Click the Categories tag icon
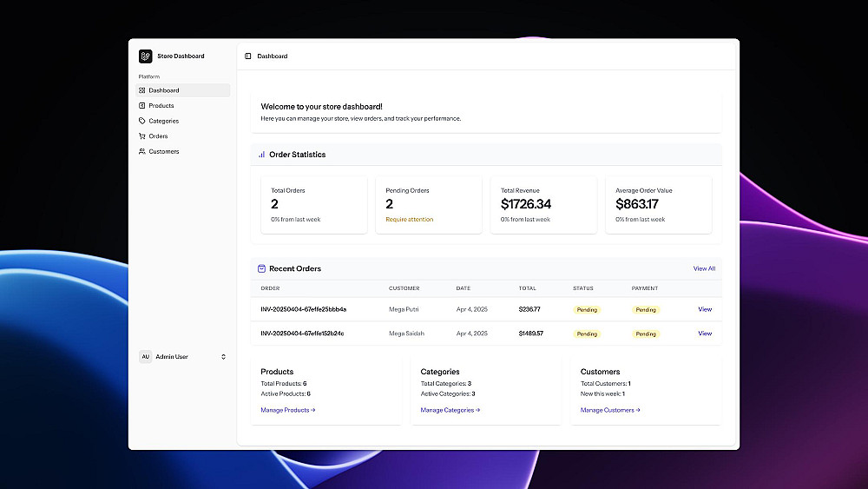 click(142, 121)
